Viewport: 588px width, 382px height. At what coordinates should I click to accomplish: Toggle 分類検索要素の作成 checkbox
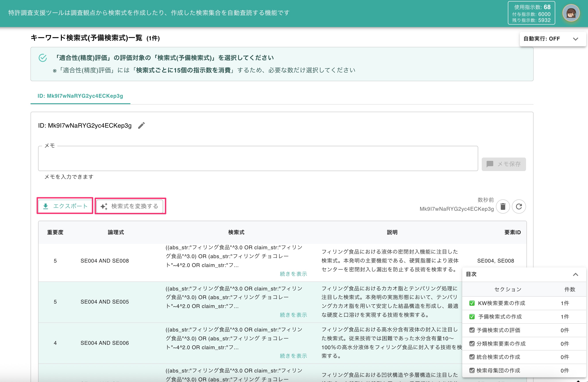(x=472, y=344)
